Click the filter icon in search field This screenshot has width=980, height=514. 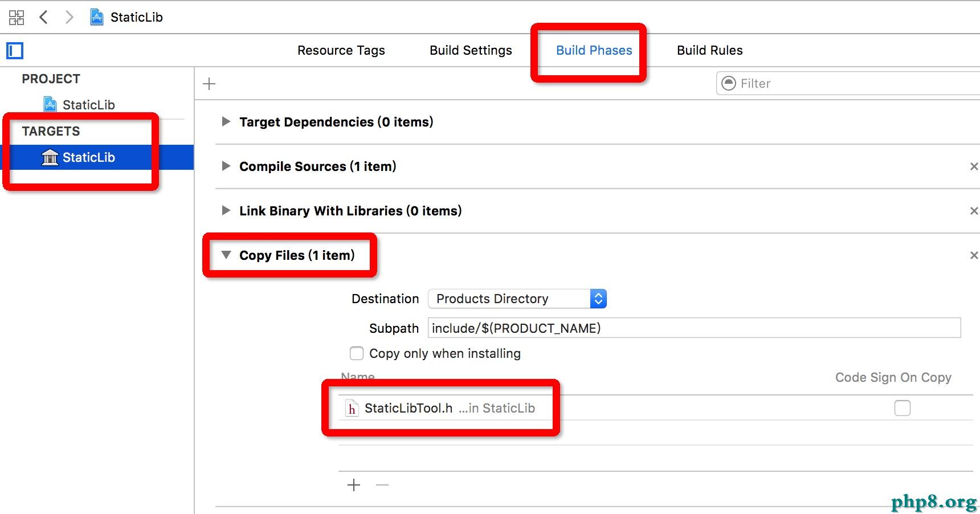click(729, 83)
